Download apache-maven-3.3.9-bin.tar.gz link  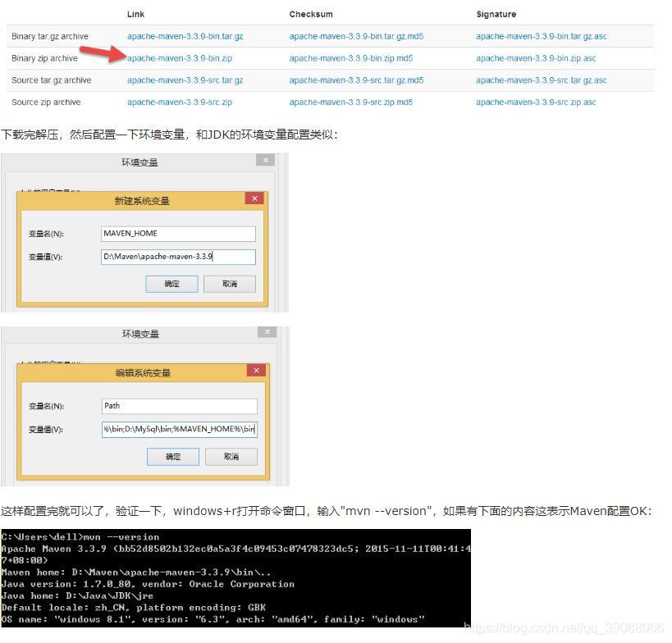(x=185, y=36)
